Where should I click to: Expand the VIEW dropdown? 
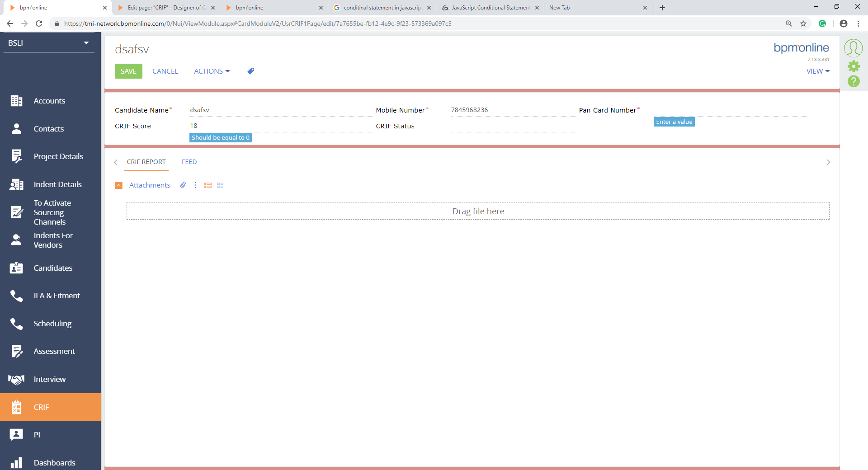817,71
